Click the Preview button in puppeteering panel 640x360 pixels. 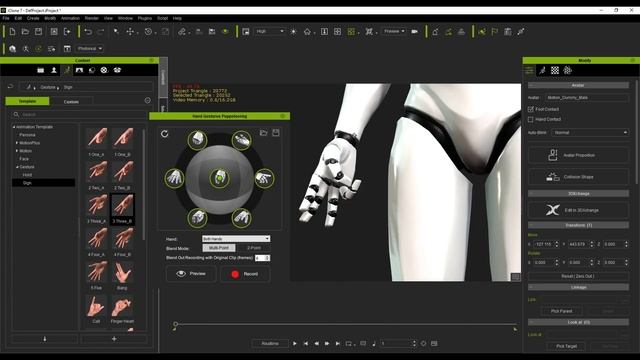tap(191, 273)
